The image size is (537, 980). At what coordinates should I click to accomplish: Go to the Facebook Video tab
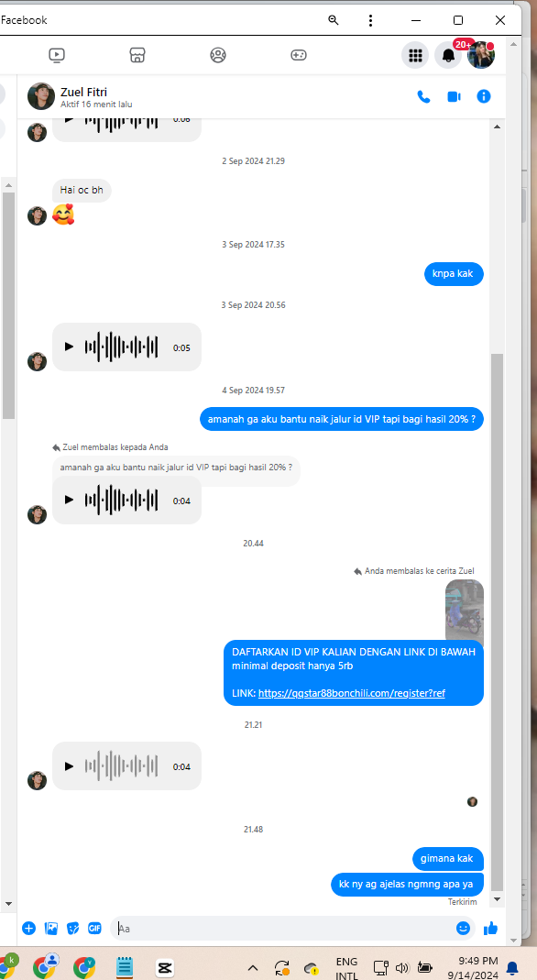point(56,55)
